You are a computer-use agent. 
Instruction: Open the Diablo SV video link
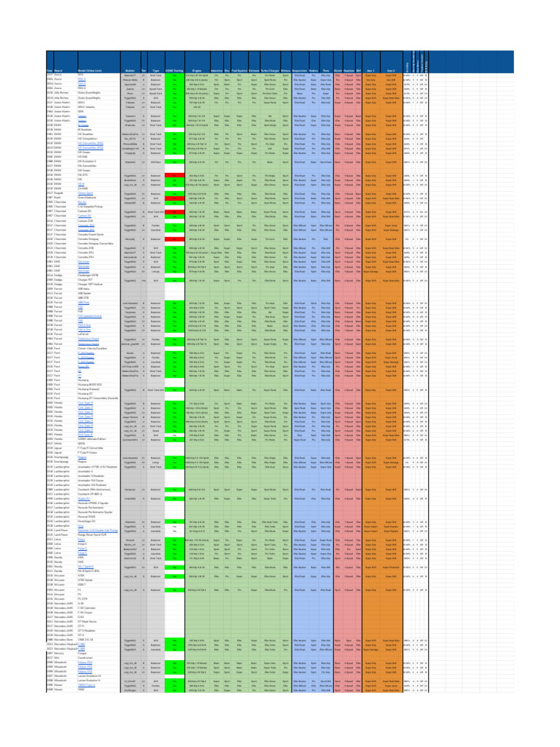pyautogui.click(x=83, y=498)
